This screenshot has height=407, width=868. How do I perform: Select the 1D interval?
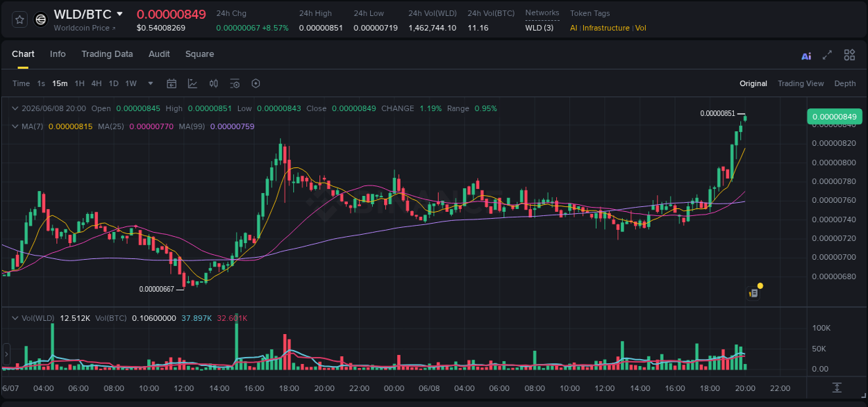(113, 83)
